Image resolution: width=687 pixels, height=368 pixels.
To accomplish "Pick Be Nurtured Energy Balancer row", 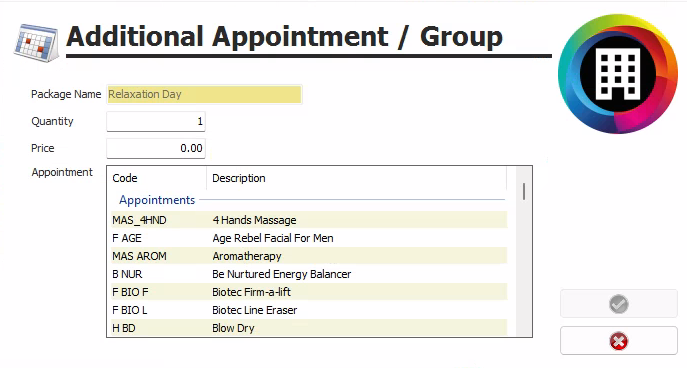I will [x=309, y=274].
